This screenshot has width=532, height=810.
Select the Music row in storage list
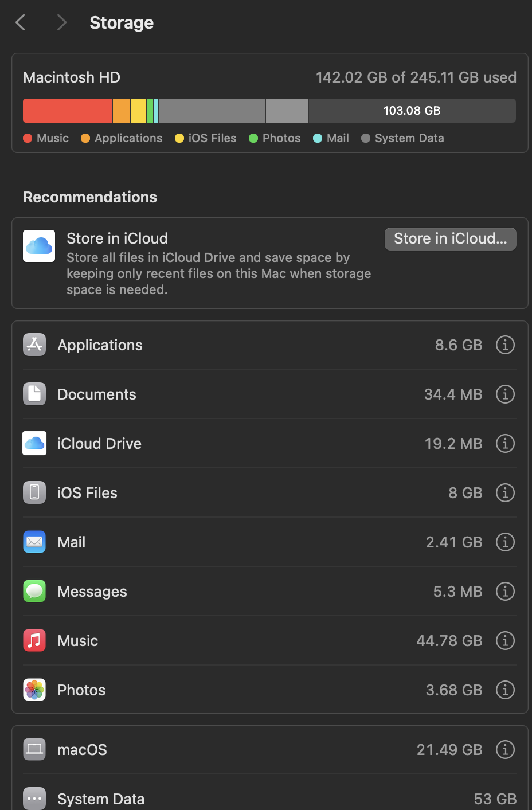pos(229,641)
